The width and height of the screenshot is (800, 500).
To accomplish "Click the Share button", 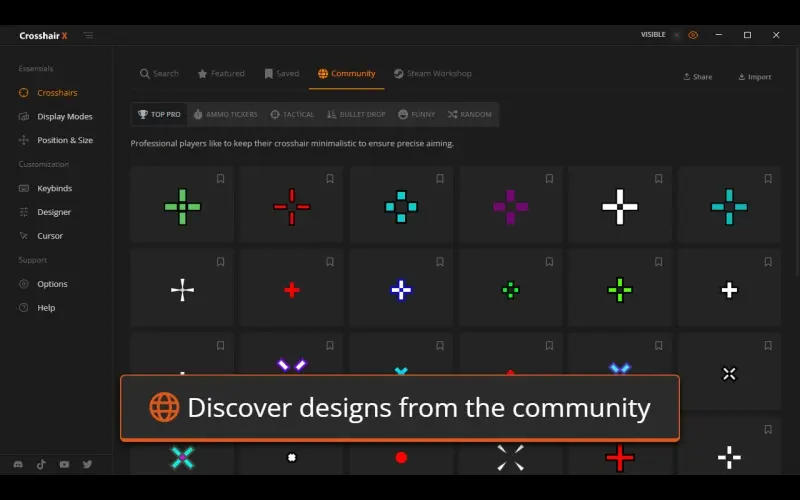I will (698, 77).
